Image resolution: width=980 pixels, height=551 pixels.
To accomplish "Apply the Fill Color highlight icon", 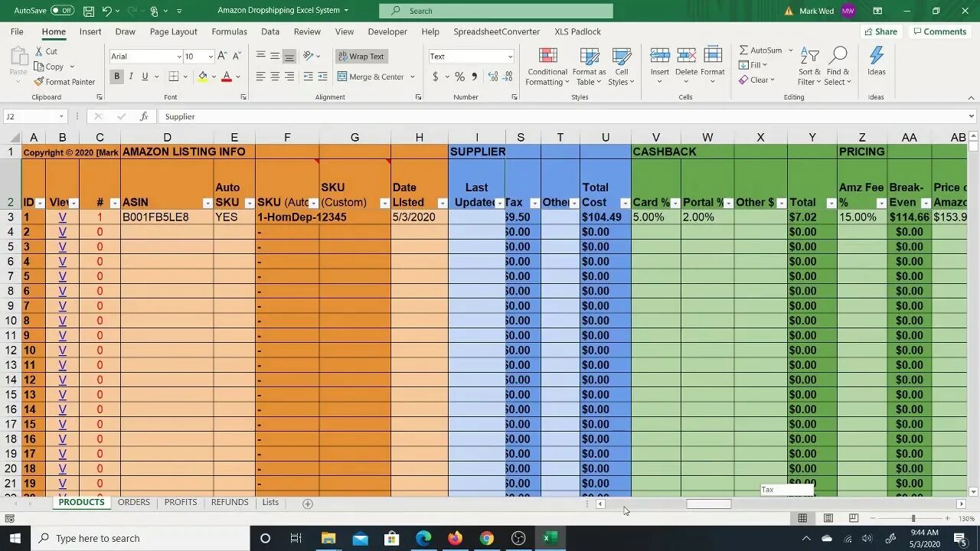I will point(202,77).
